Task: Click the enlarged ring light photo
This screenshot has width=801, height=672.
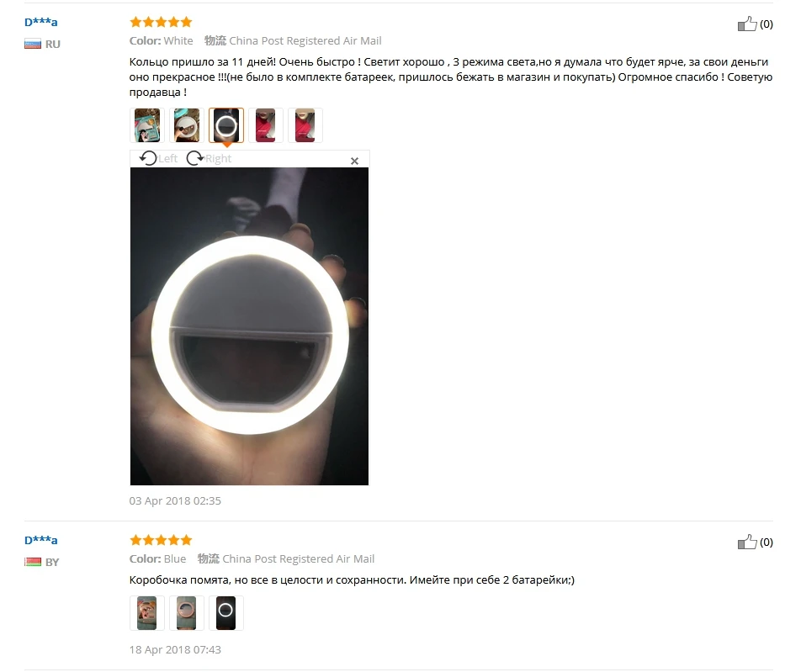Action: [x=249, y=326]
